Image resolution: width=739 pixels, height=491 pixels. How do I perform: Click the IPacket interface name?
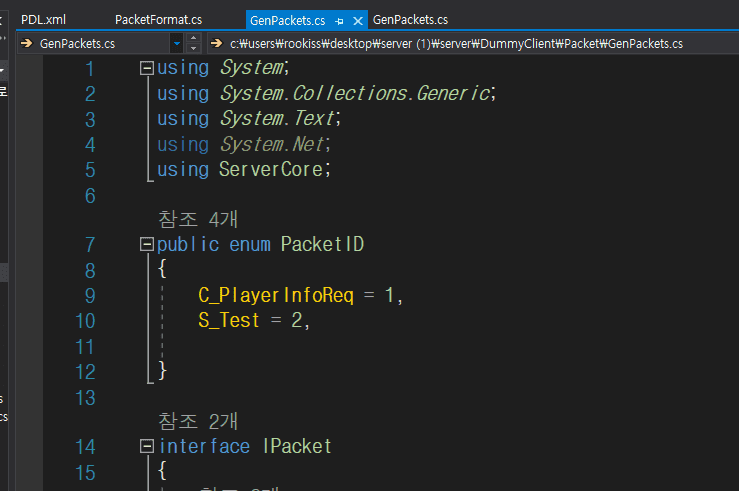click(296, 446)
